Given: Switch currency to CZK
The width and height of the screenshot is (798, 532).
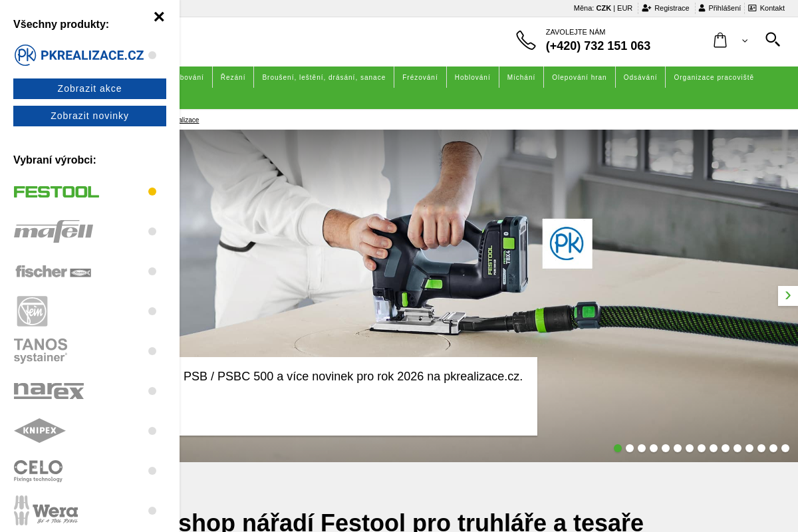Looking at the screenshot, I should point(603,8).
